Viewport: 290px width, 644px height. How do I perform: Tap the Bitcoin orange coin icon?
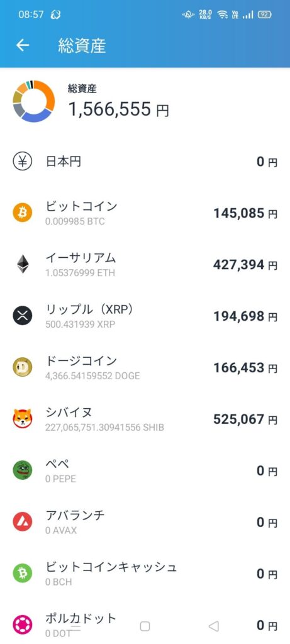click(x=22, y=213)
